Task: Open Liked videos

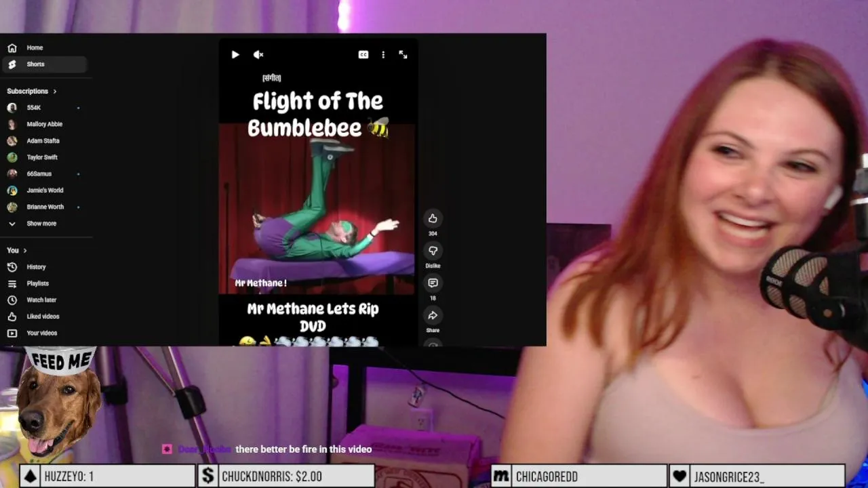Action: [x=44, y=317]
